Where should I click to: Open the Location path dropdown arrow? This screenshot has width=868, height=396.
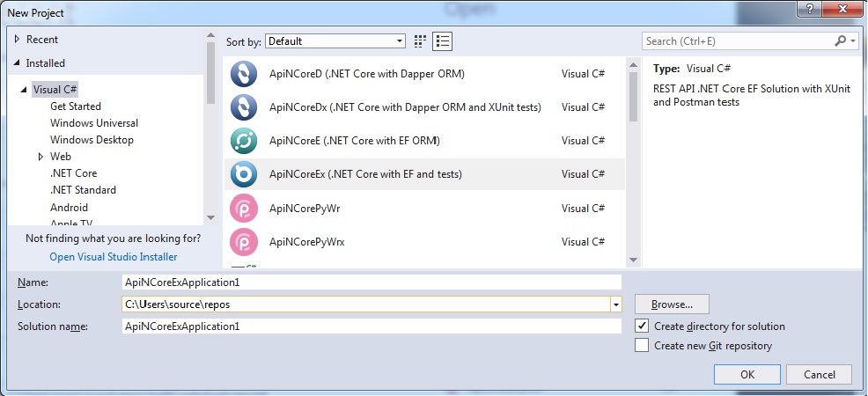point(615,304)
